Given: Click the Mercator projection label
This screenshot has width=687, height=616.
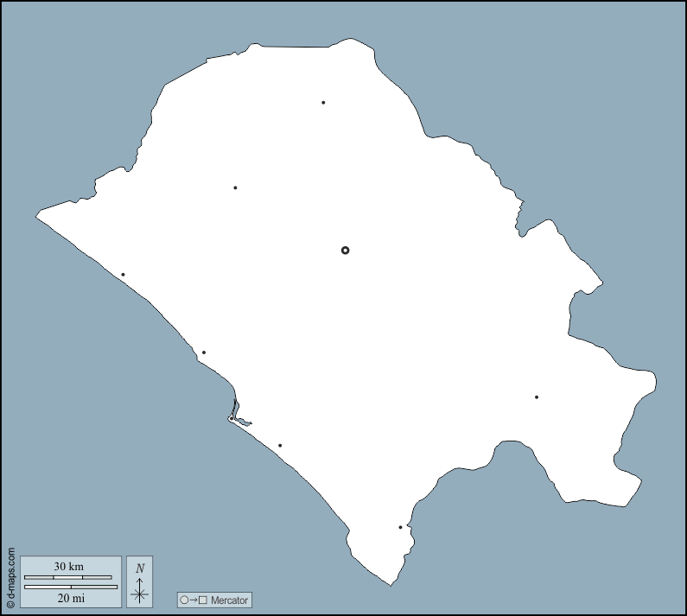Looking at the screenshot, I should 229,600.
